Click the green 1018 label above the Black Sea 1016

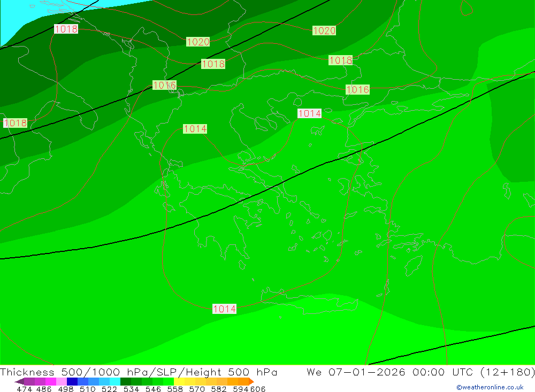click(x=340, y=60)
